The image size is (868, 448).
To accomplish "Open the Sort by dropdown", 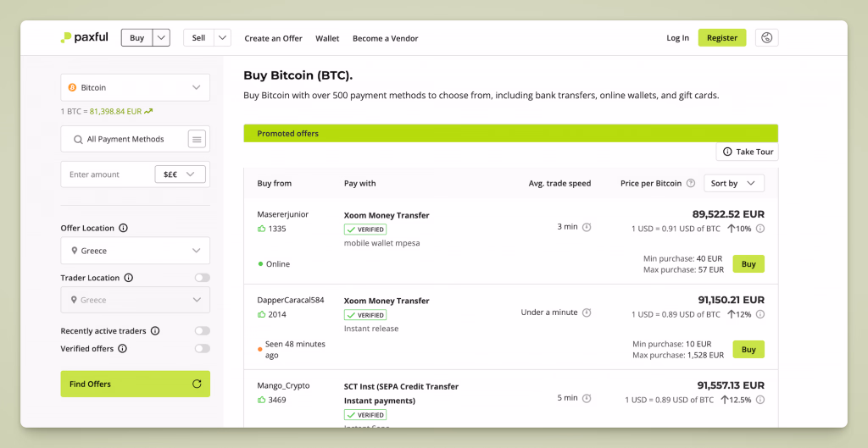I will point(733,183).
